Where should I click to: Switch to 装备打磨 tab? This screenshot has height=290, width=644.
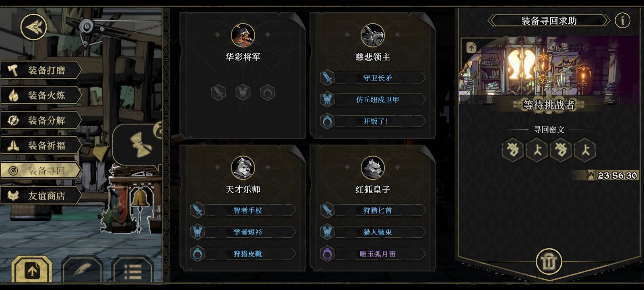pyautogui.click(x=41, y=70)
